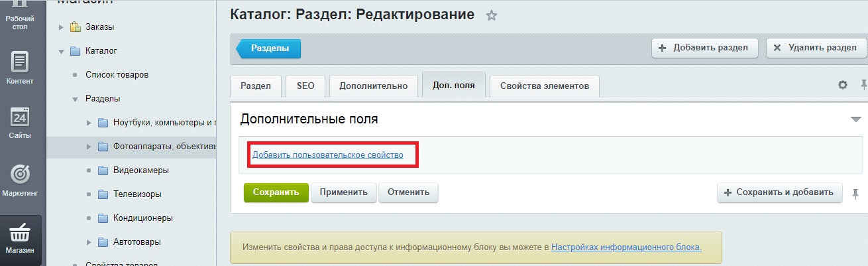Switch to the Свойства элементов tab
Screen dimensions: 868x266
(x=544, y=86)
